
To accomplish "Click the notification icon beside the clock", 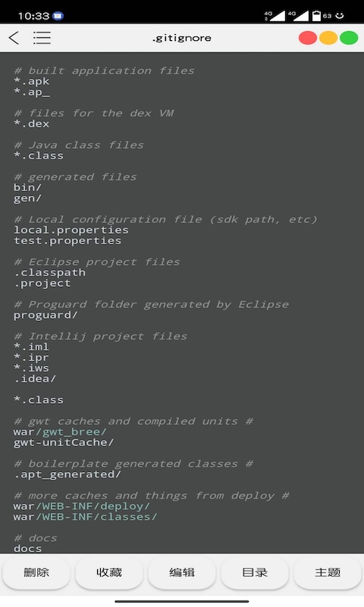I will pos(58,16).
